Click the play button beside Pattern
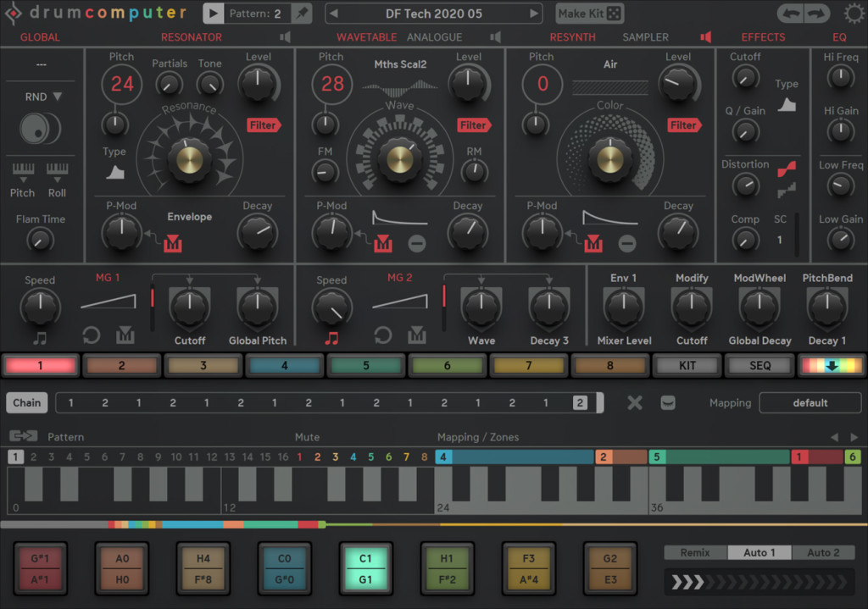Screen dimensions: 868x609 (214, 14)
